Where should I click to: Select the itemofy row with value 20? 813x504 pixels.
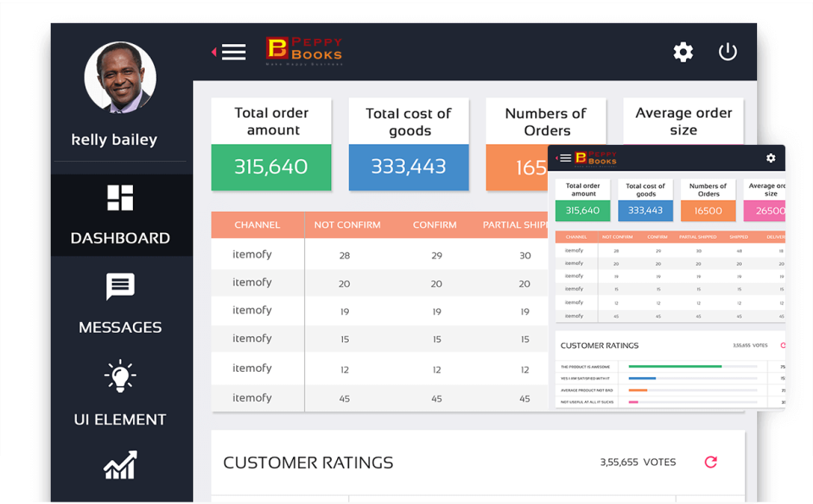pos(379,283)
